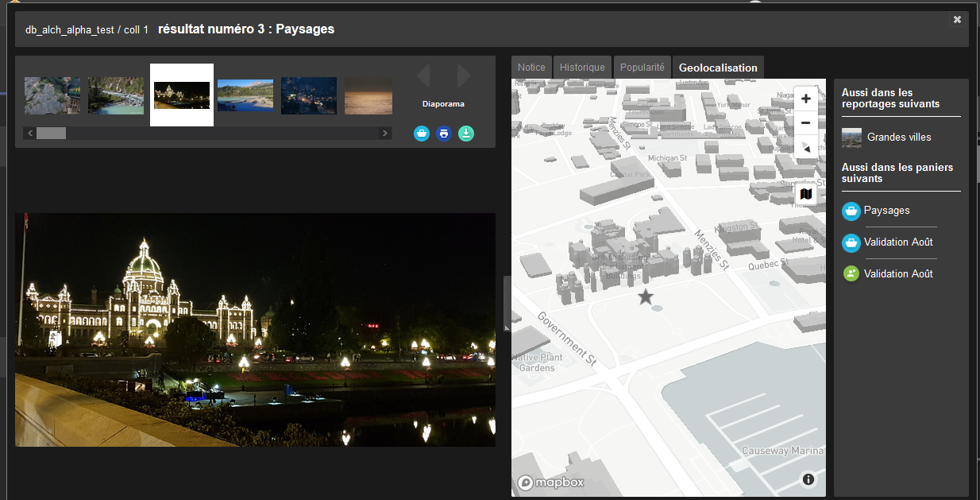
Task: Select the first thumbnail in the filmstrip
Action: click(x=52, y=95)
